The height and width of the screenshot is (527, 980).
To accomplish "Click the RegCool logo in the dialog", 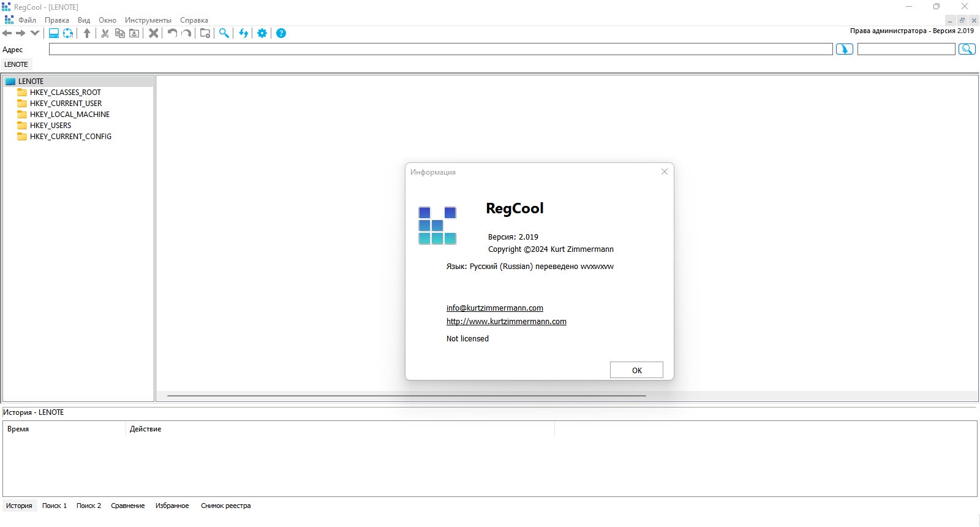I will click(437, 226).
